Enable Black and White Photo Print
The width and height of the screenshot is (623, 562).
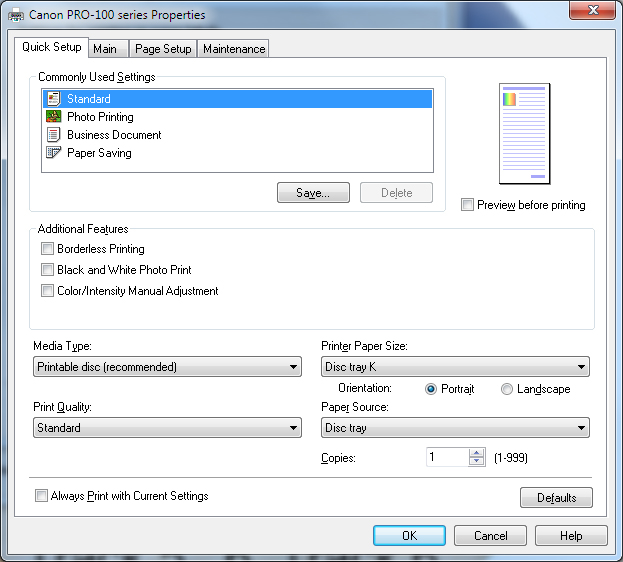pyautogui.click(x=47, y=270)
